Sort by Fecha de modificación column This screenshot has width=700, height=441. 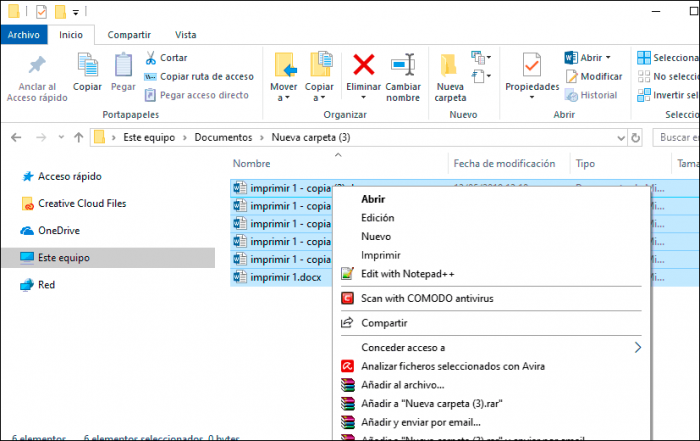coord(504,163)
